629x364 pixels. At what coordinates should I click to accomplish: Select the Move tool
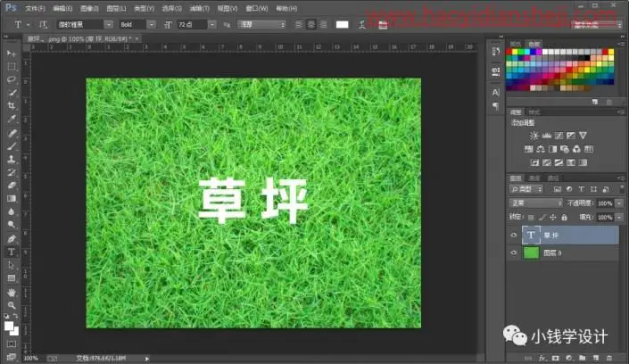tap(12, 54)
